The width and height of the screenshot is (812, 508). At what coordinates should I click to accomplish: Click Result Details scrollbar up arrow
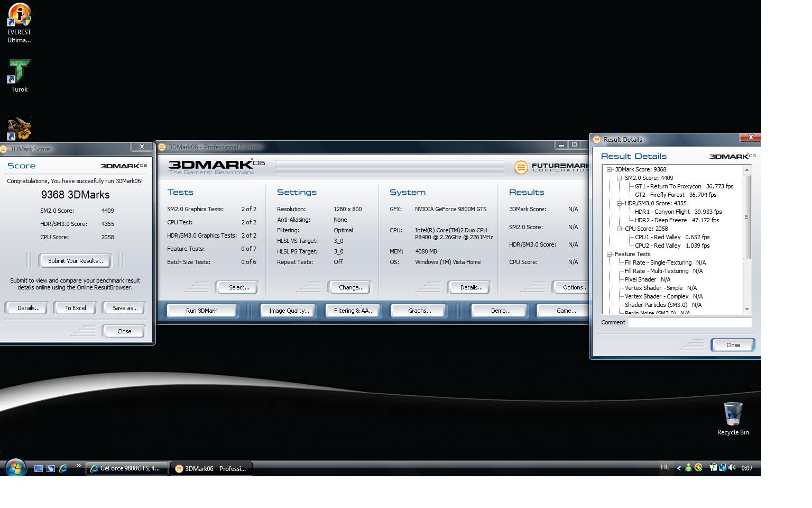[747, 170]
